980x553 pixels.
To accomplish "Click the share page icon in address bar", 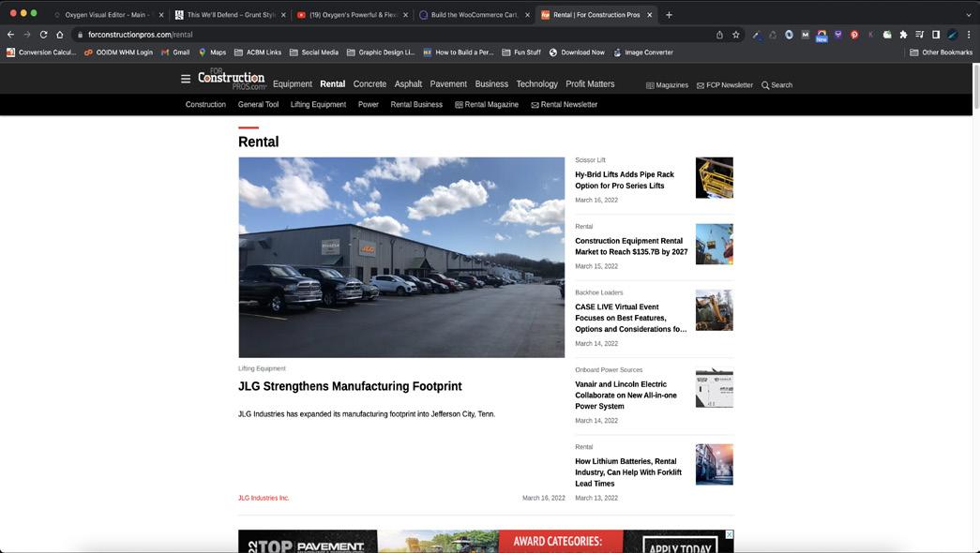I will (719, 35).
